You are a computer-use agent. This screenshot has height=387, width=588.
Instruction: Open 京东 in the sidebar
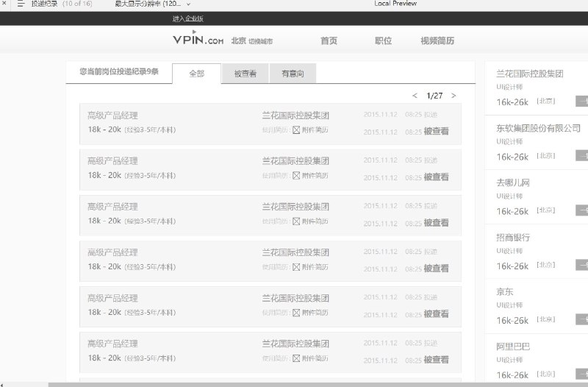[x=504, y=291]
